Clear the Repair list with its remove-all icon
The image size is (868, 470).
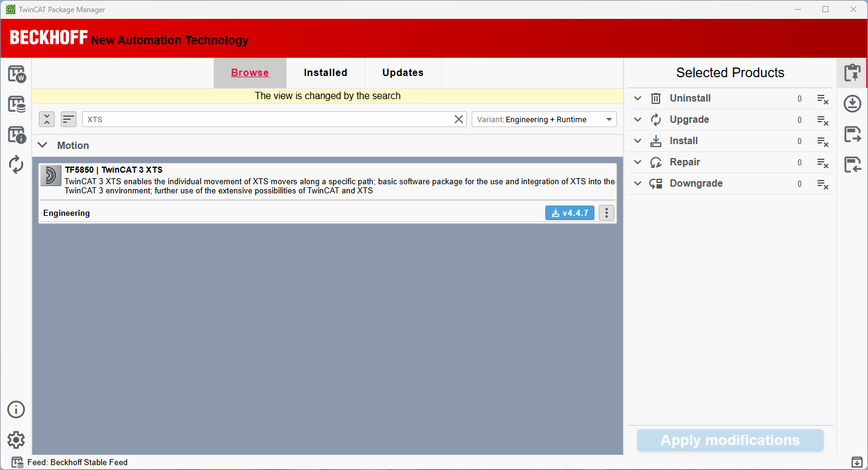pyautogui.click(x=822, y=162)
